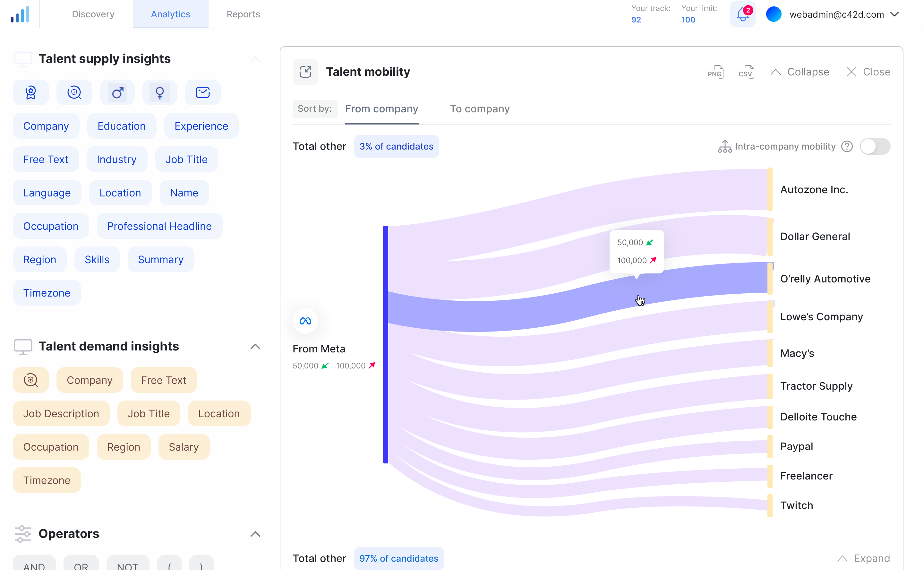This screenshot has width=924, height=570.
Task: Select the Summary filter chip
Action: click(x=161, y=260)
